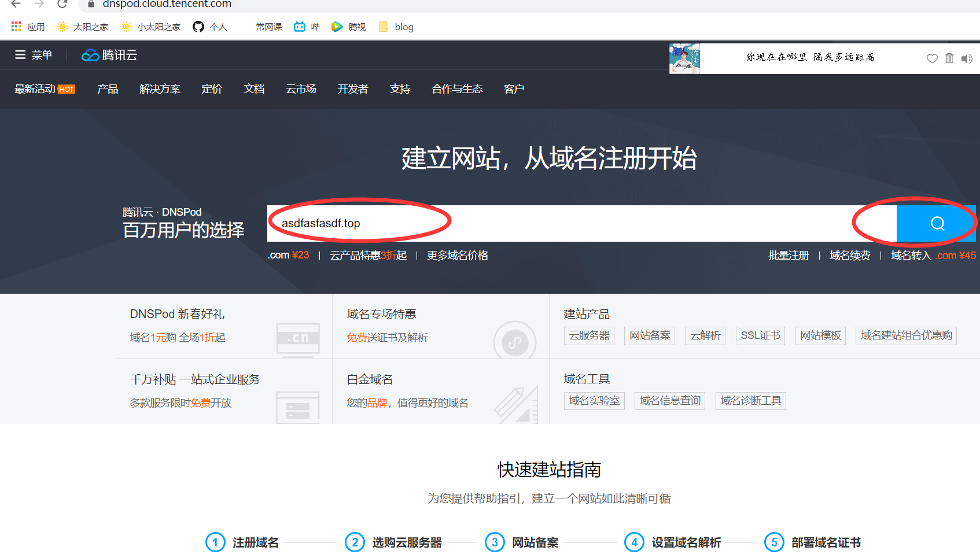Open the 文档 nav item
The width and height of the screenshot is (980, 558).
click(x=254, y=89)
